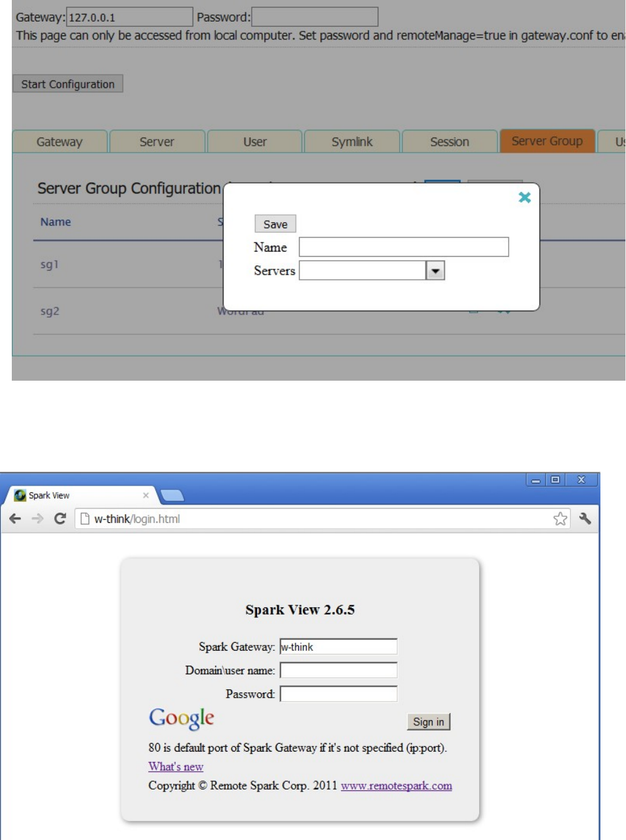Click the Spark Gateway input field
The height and width of the screenshot is (840, 626).
(x=338, y=647)
